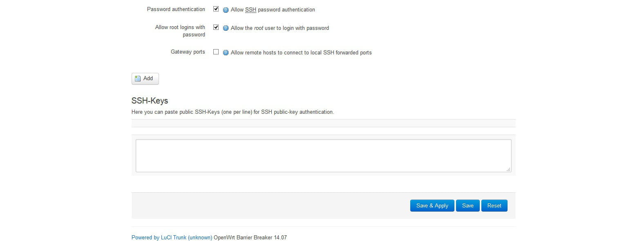Click the Password authentication label

(x=176, y=9)
